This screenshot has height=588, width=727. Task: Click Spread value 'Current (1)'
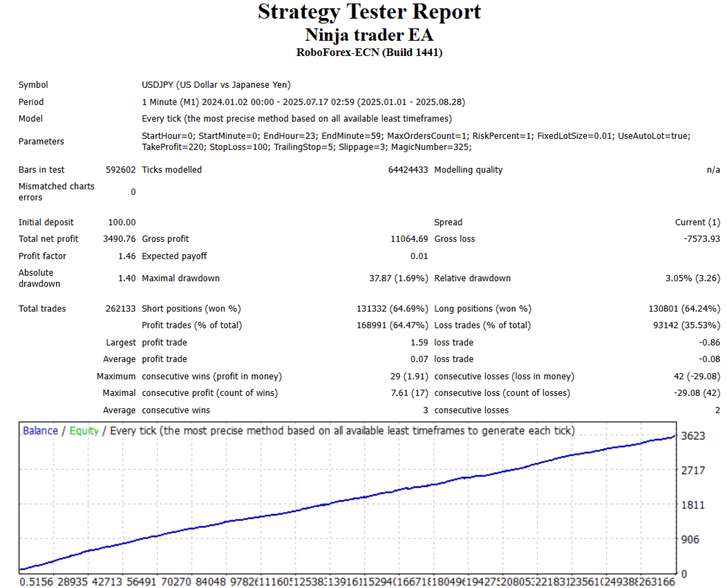coord(697,222)
